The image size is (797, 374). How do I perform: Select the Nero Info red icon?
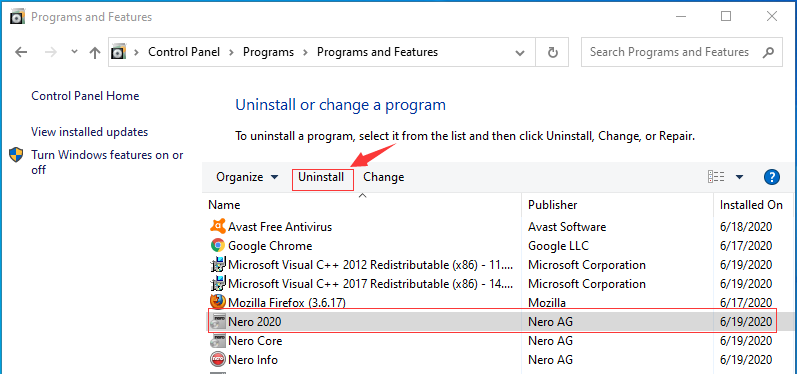pos(218,360)
